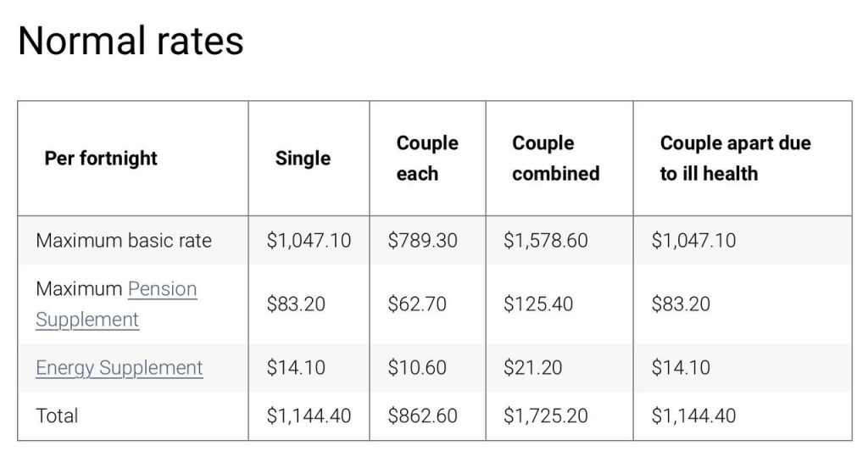Viewport: 868px width, 474px height.
Task: Select the Maximum basic rate row label
Action: click(124, 241)
